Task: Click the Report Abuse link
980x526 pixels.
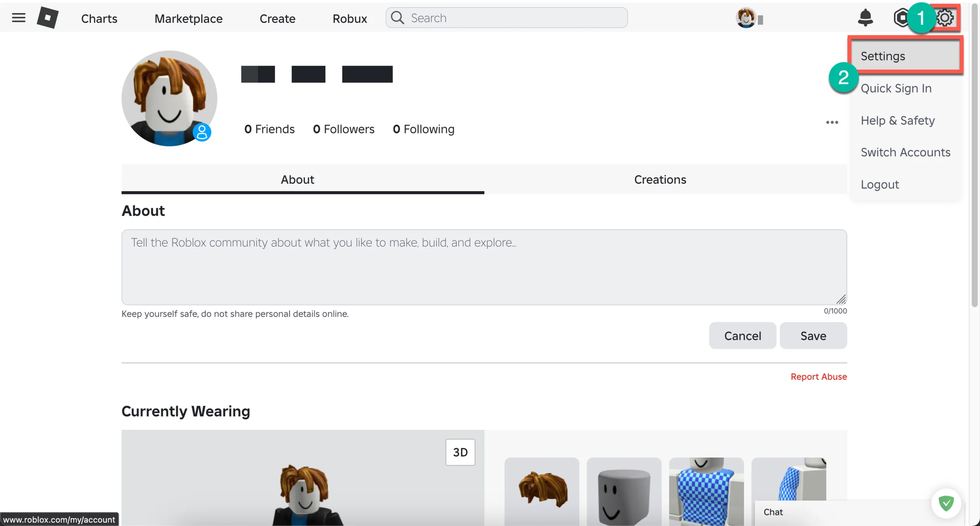Action: pos(819,376)
